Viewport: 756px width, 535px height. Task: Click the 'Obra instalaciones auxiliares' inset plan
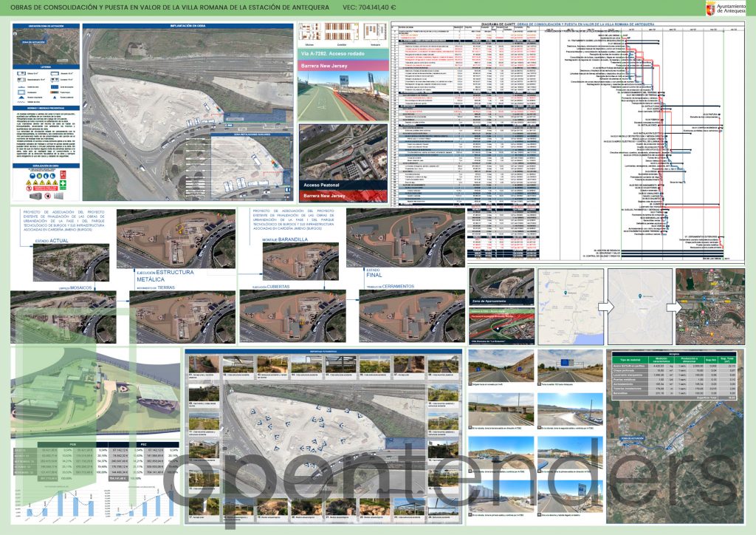[x=251, y=167]
